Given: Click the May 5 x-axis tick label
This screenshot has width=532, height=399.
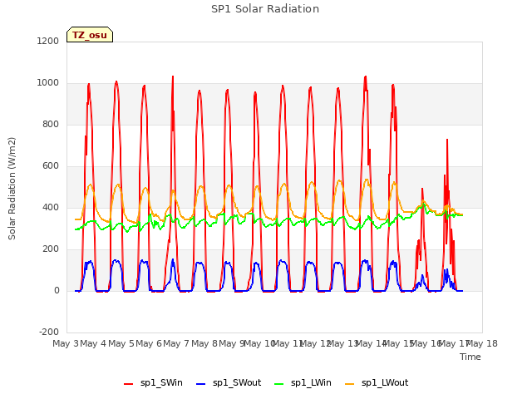Looking at the screenshot, I should (x=121, y=343).
